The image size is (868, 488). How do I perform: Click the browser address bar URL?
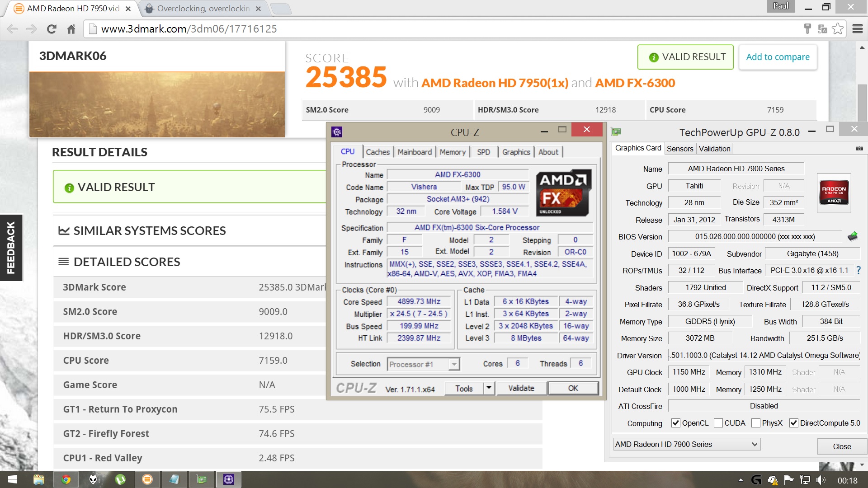[x=189, y=29]
